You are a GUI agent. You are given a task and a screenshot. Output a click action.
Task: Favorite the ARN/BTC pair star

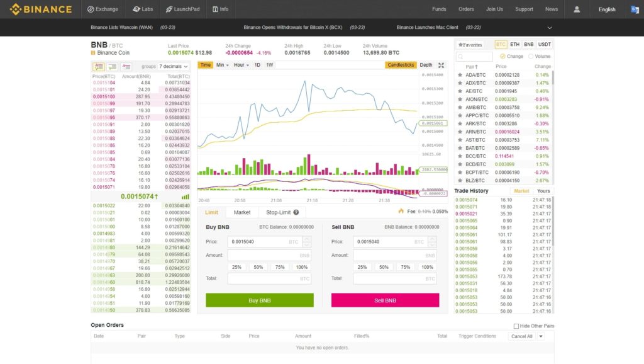(460, 132)
